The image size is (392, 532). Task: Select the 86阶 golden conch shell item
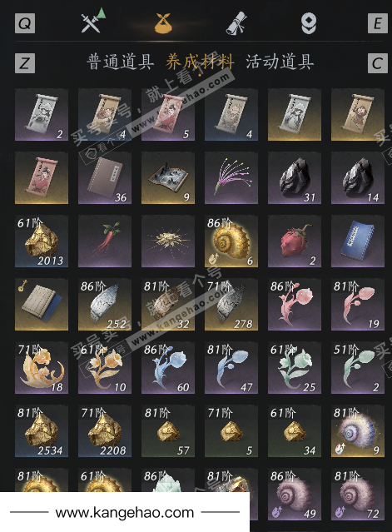pos(231,241)
